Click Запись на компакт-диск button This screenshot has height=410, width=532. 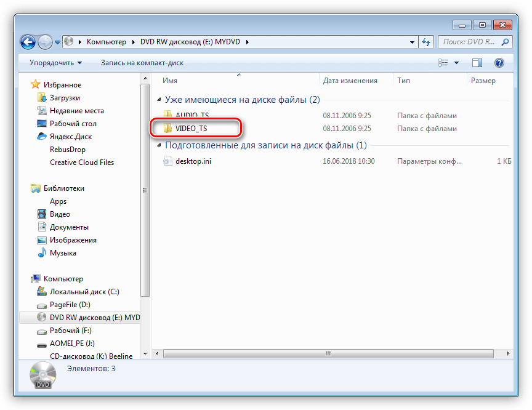tap(142, 63)
